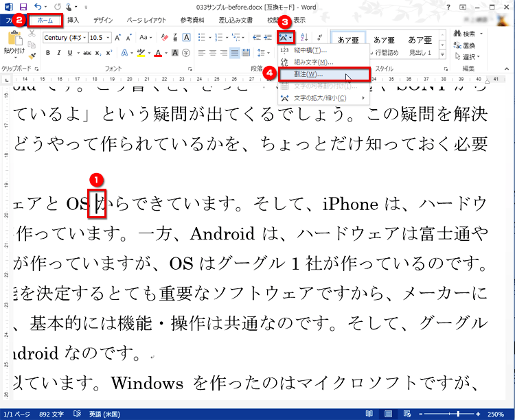The image size is (515, 420).
Task: Open the 挿入 (Insert) tab
Action: 73,20
